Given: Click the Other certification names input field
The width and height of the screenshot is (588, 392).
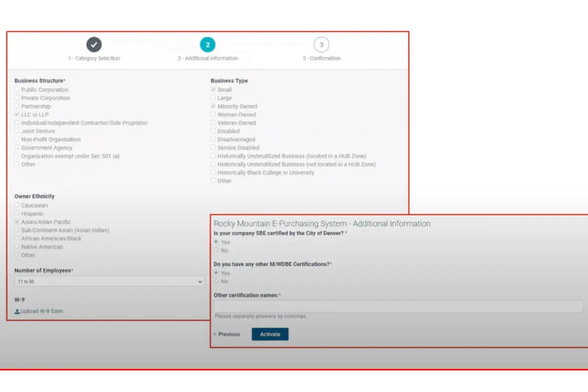Looking at the screenshot, I should pyautogui.click(x=398, y=307).
